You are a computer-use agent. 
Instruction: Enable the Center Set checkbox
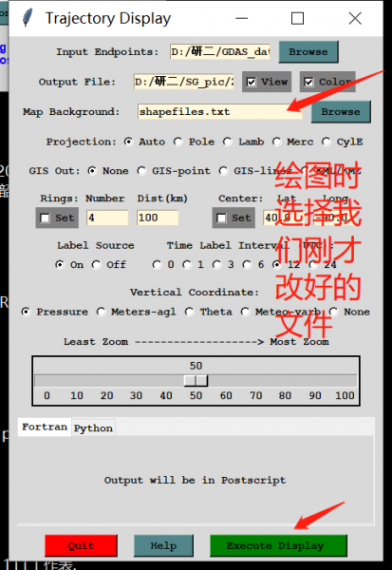[x=233, y=218]
